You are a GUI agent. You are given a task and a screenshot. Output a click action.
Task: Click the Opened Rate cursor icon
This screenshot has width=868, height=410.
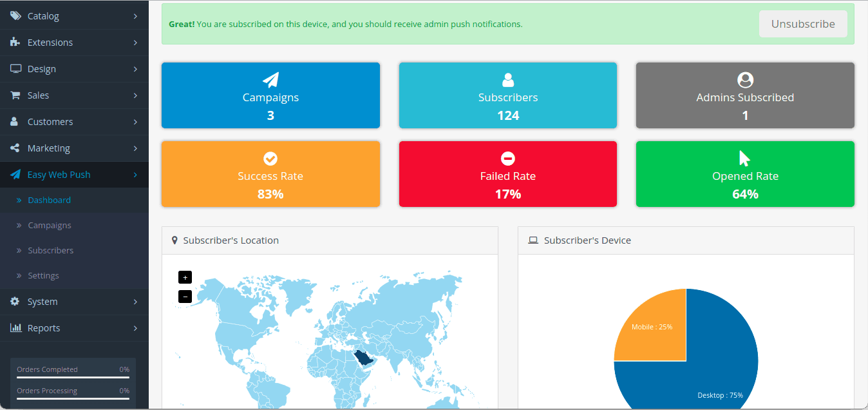745,159
